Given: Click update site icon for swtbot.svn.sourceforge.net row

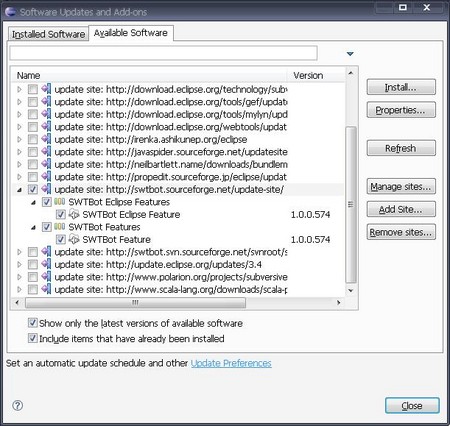Looking at the screenshot, I should click(x=46, y=252).
